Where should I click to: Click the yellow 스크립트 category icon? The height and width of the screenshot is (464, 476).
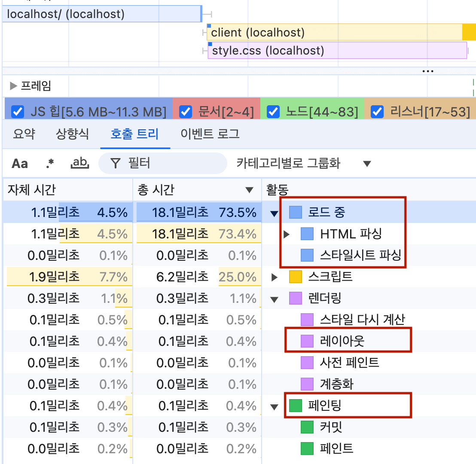coord(296,277)
